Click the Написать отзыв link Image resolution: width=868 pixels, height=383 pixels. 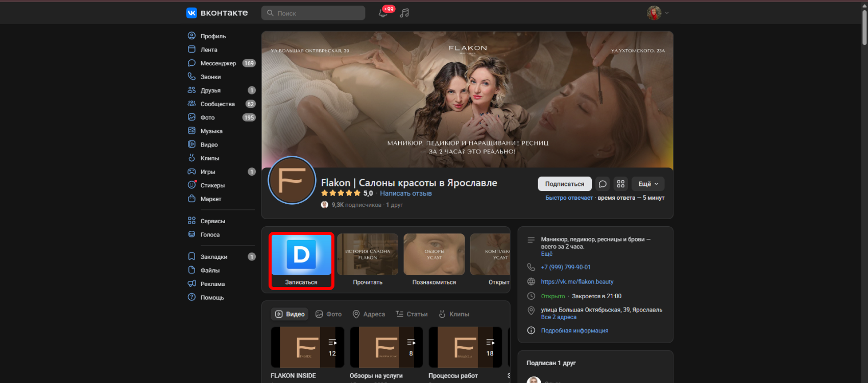(405, 194)
